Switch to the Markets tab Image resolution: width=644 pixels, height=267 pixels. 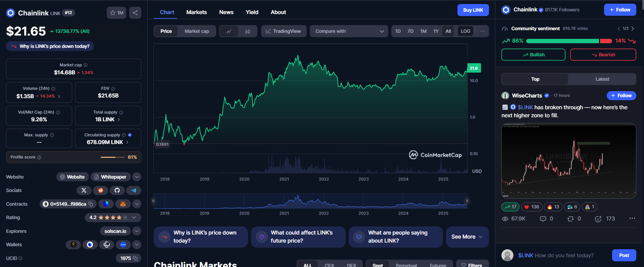(196, 12)
